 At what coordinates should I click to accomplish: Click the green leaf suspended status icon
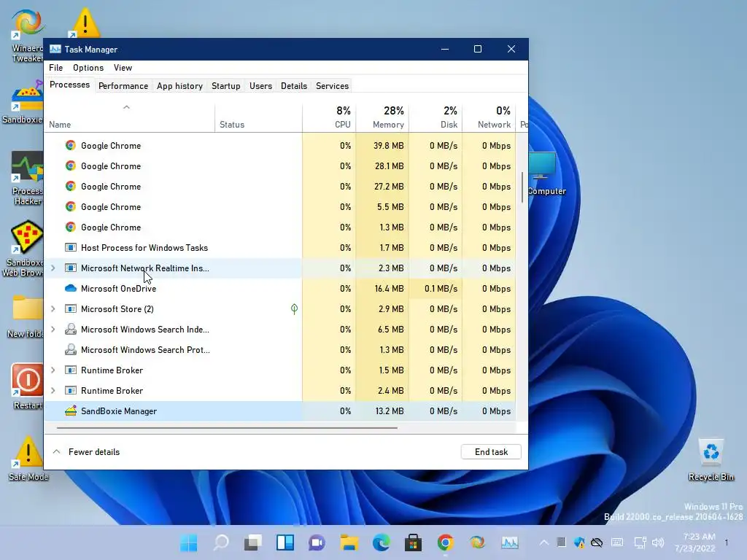click(x=295, y=309)
